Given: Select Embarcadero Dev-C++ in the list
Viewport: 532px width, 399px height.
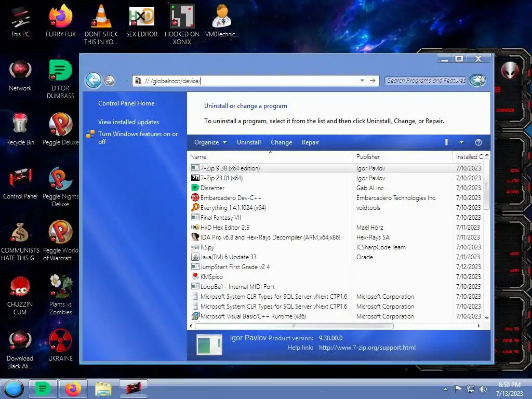Looking at the screenshot, I should point(336,198).
